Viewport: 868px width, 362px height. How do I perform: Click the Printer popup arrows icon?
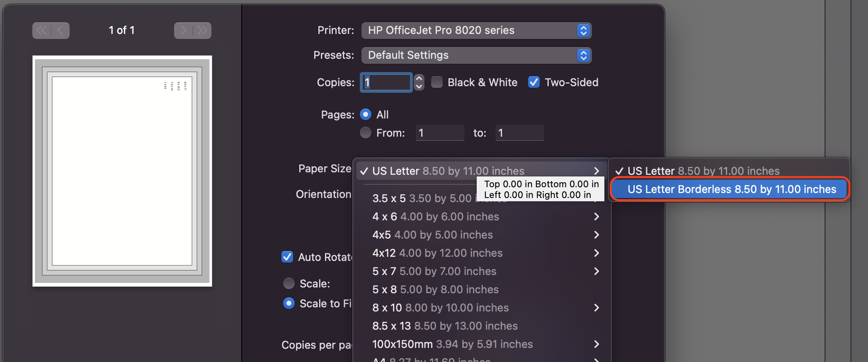pyautogui.click(x=583, y=30)
